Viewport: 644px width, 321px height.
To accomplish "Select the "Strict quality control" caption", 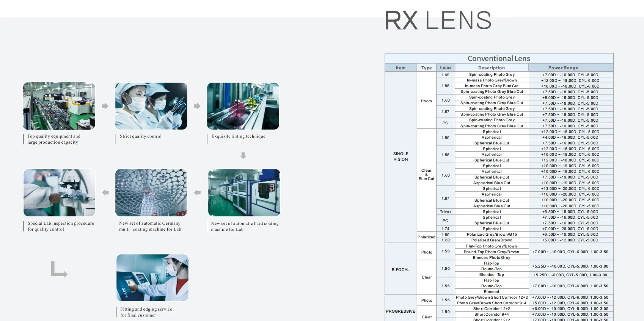I will pyautogui.click(x=141, y=136).
